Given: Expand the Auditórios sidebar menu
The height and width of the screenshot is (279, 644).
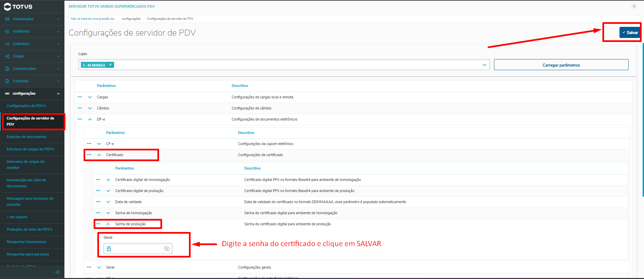Looking at the screenshot, I should [58, 32].
